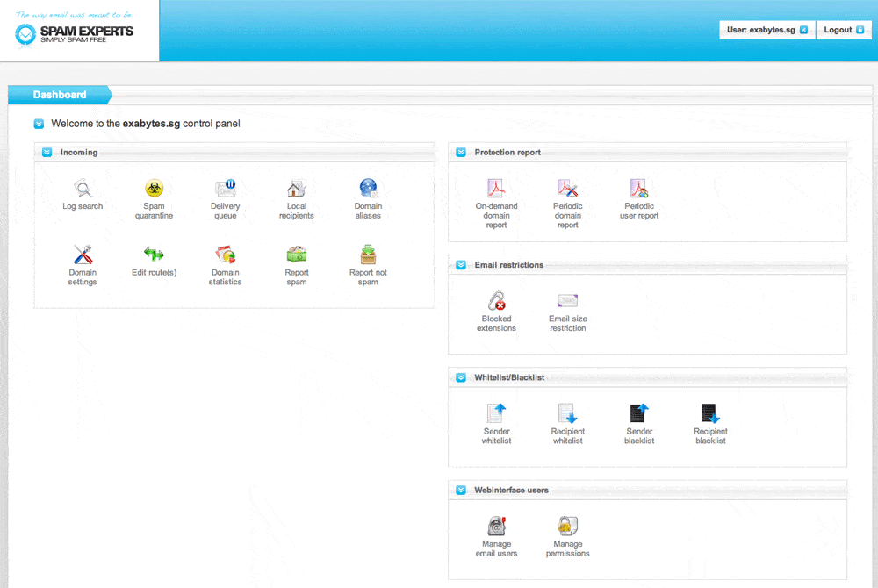The width and height of the screenshot is (878, 588).
Task: Open Manage email users
Action: [x=497, y=536]
